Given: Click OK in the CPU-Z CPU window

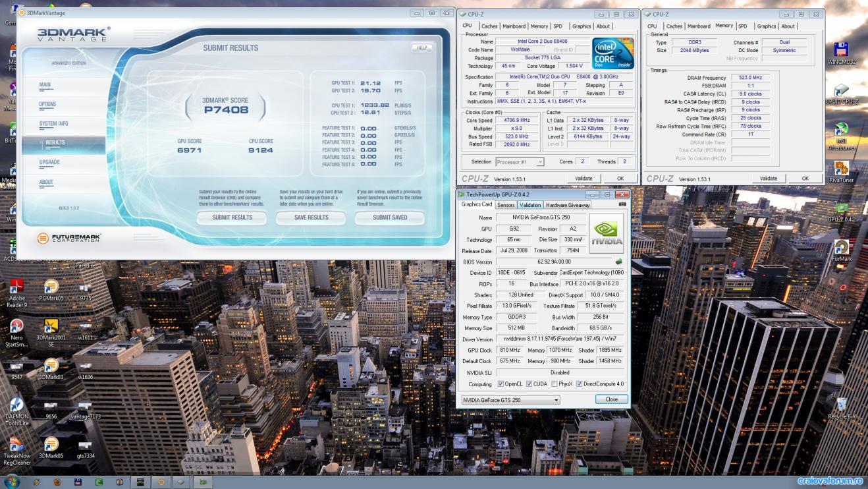Looking at the screenshot, I should click(x=620, y=179).
